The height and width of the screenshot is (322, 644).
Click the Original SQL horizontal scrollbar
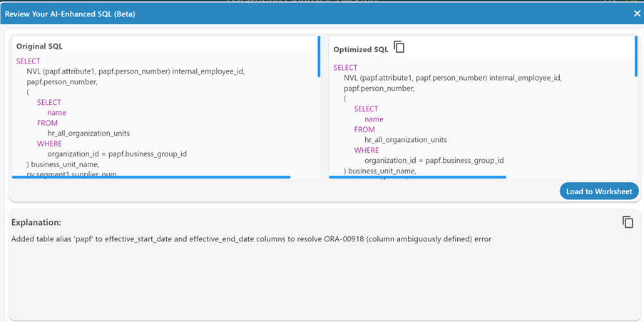point(151,177)
